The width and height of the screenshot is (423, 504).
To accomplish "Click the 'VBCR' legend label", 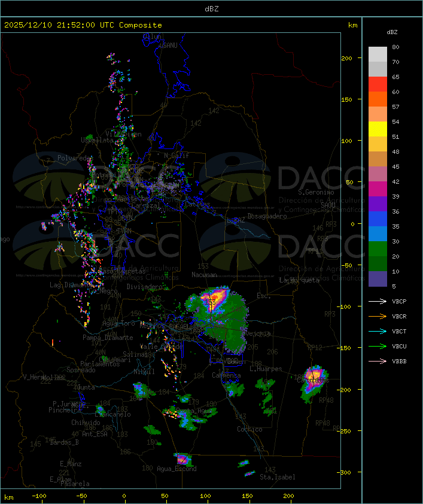I will tap(399, 316).
